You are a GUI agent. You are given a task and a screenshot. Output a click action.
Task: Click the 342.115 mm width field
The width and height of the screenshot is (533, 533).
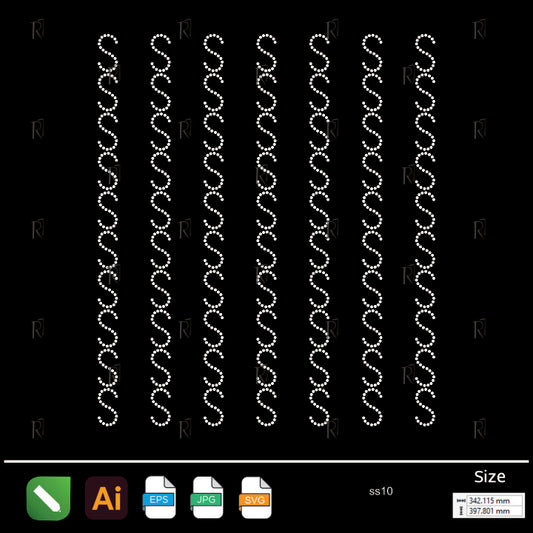coord(495,500)
